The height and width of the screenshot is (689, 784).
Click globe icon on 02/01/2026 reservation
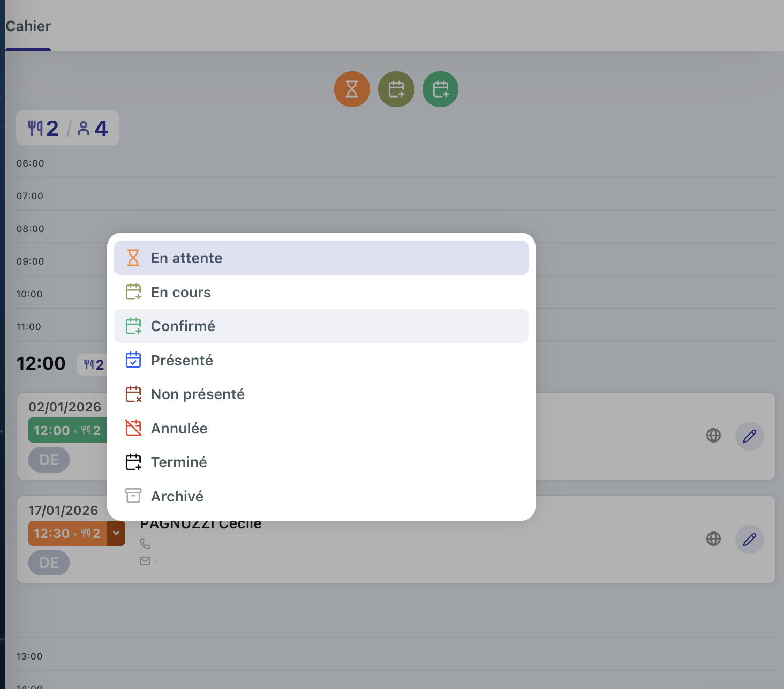(x=713, y=436)
